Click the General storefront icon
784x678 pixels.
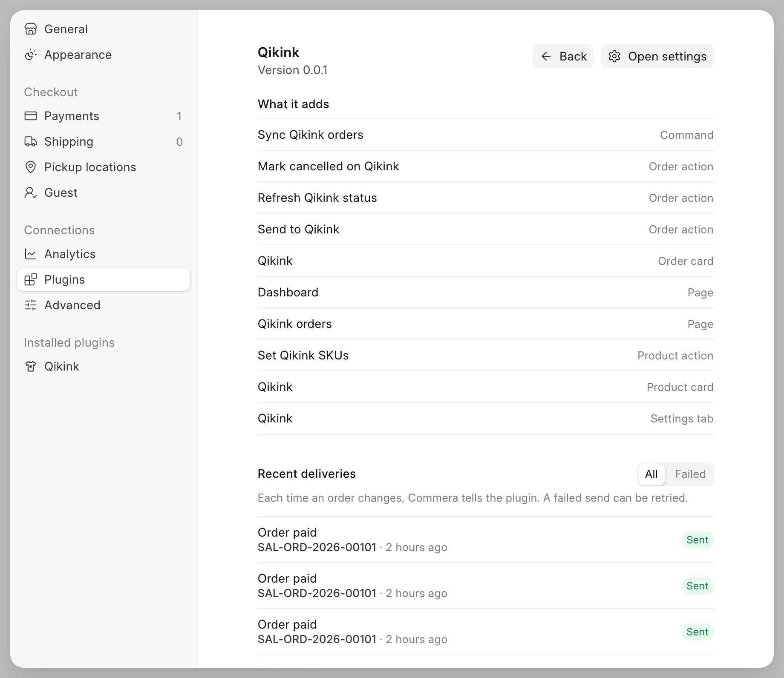pyautogui.click(x=31, y=29)
